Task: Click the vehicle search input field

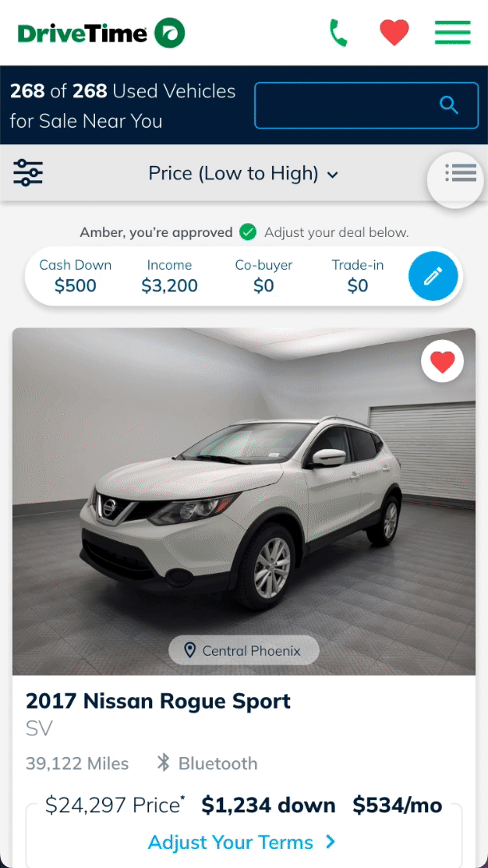Action: 366,105
